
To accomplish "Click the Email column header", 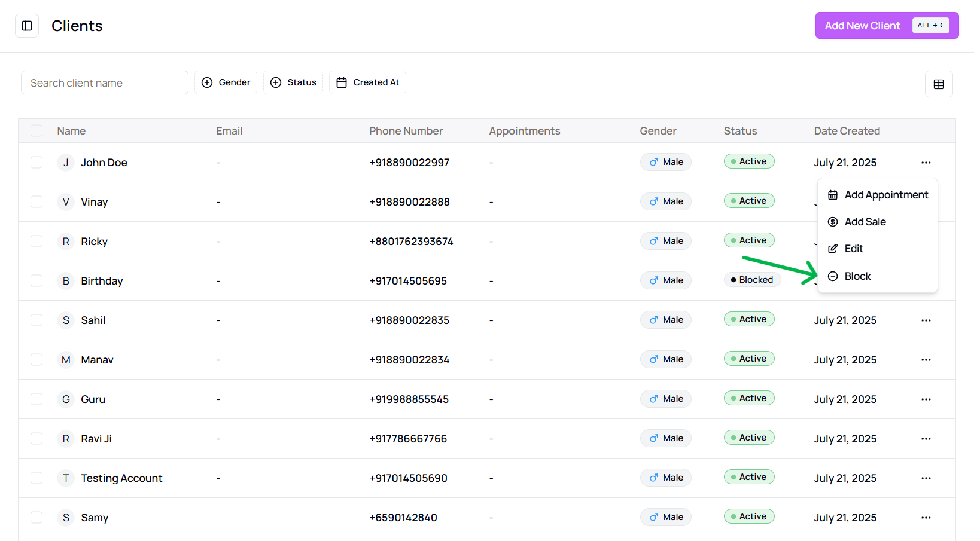I will pos(229,131).
